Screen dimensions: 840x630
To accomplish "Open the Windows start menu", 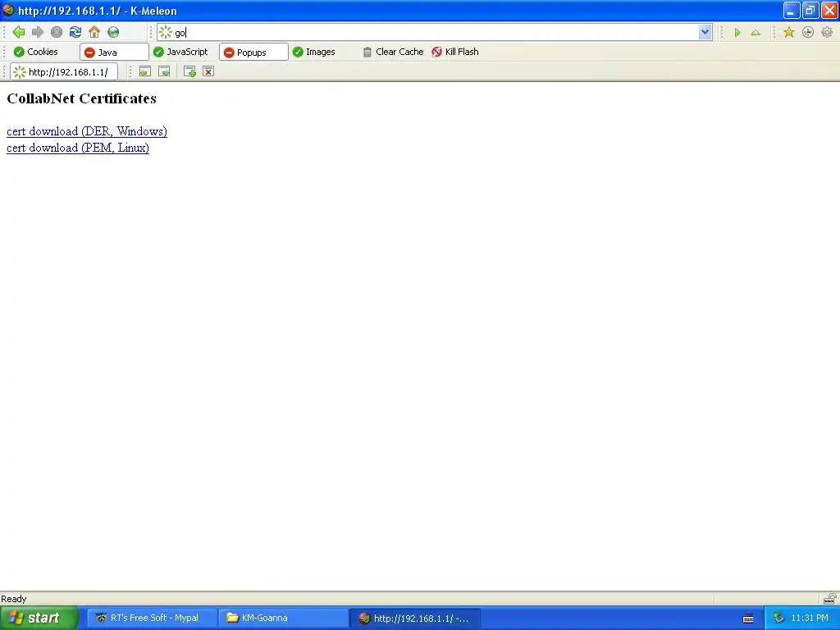I will pos(39,618).
